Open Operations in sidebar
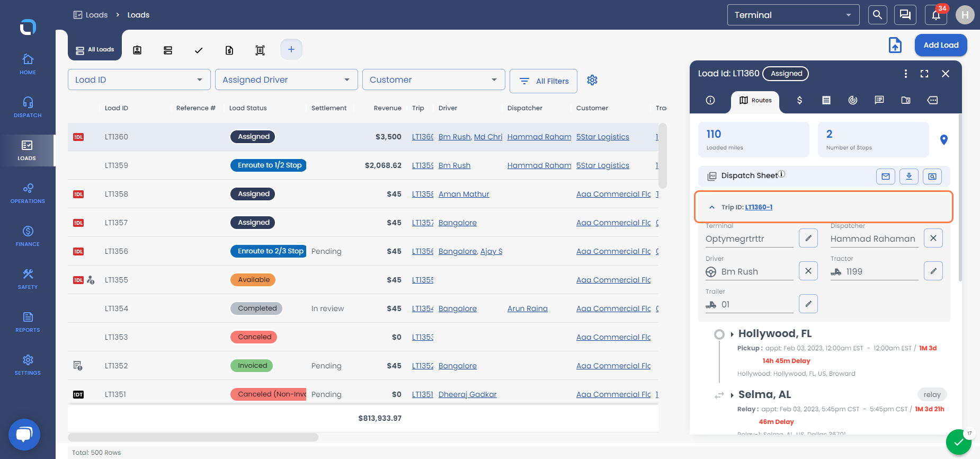 coord(28,193)
